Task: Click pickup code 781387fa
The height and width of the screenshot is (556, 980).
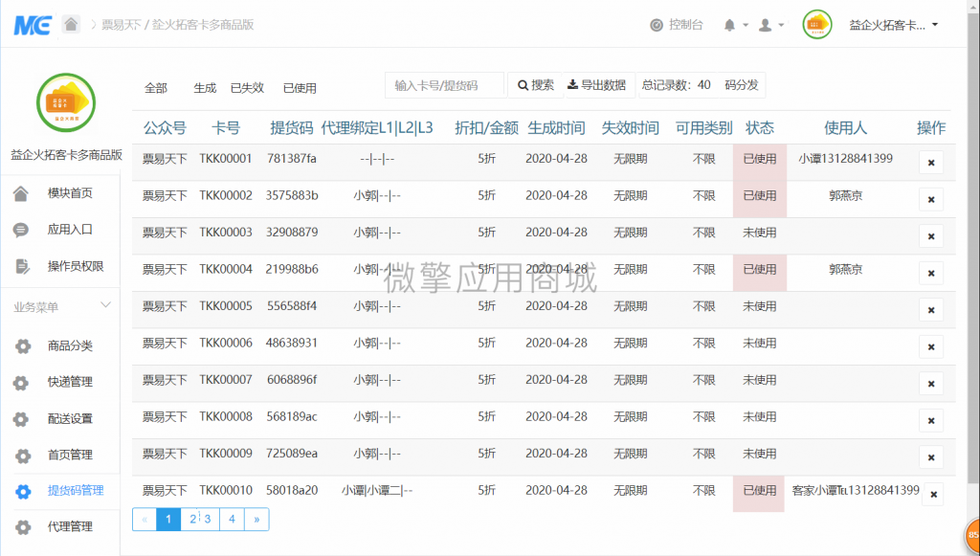Action: [292, 159]
